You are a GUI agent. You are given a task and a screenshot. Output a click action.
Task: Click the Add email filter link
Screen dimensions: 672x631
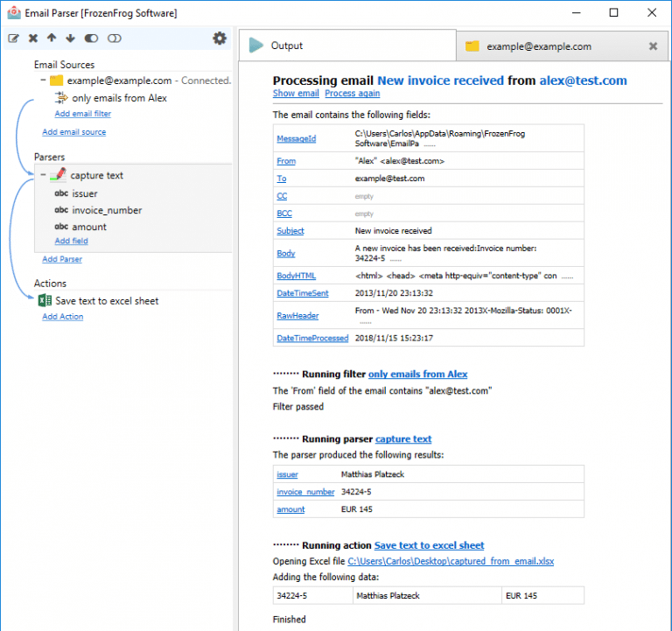[82, 114]
